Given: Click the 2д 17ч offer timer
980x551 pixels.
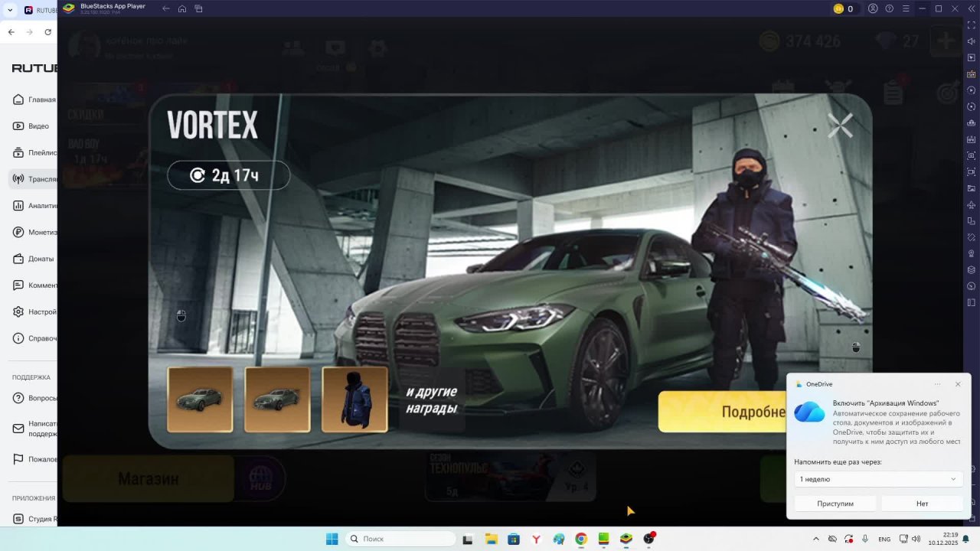Looking at the screenshot, I should (229, 175).
